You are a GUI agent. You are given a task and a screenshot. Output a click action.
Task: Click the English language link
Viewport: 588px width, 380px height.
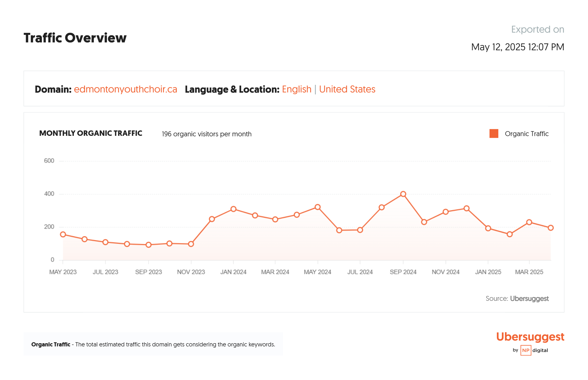(296, 89)
